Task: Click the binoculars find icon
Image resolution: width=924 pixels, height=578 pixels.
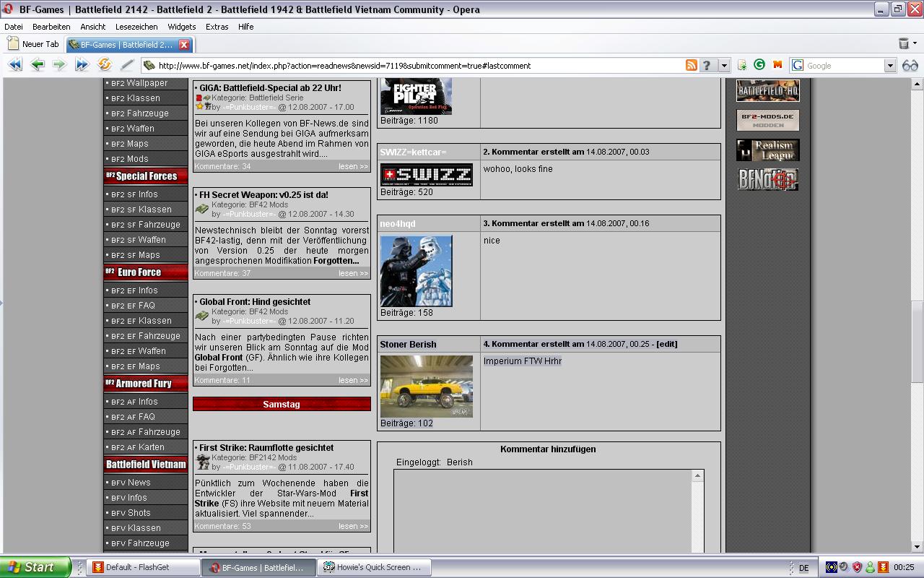Action: 910,65
